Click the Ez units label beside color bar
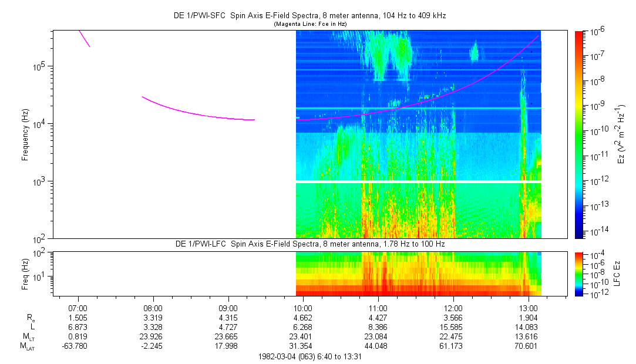Screen dimensions: 636x364 coord(620,134)
